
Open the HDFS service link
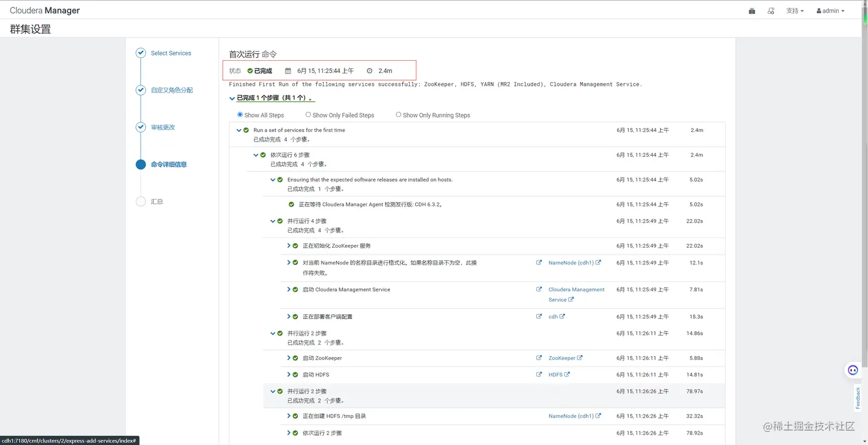point(555,374)
